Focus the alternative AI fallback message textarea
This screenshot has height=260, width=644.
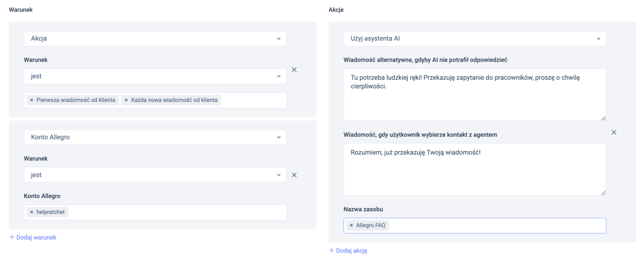[x=475, y=100]
